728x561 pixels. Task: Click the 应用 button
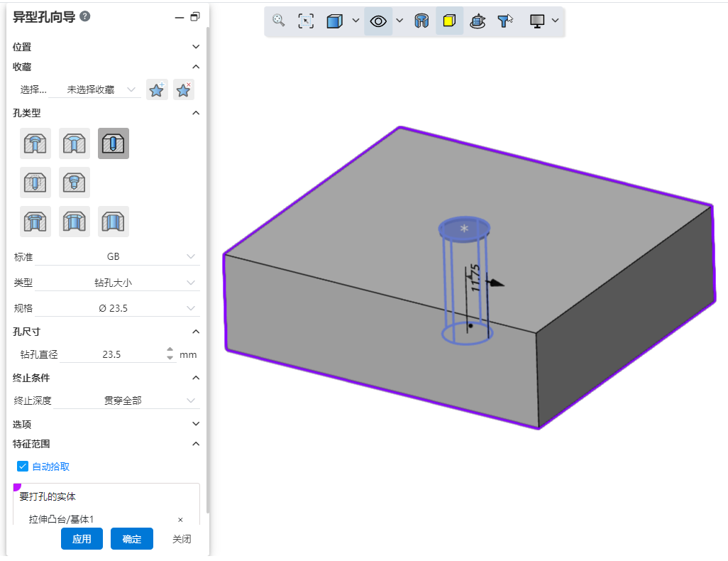(x=82, y=539)
